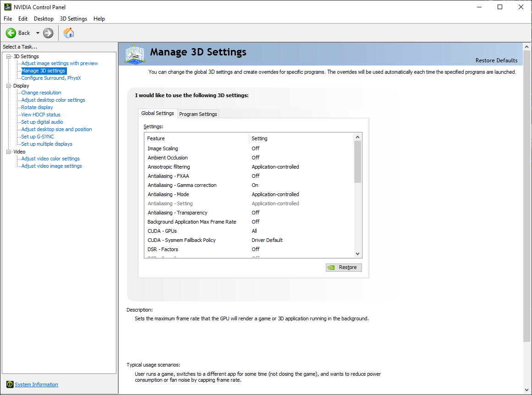532x395 pixels.
Task: Open the File menu
Action: click(x=8, y=19)
